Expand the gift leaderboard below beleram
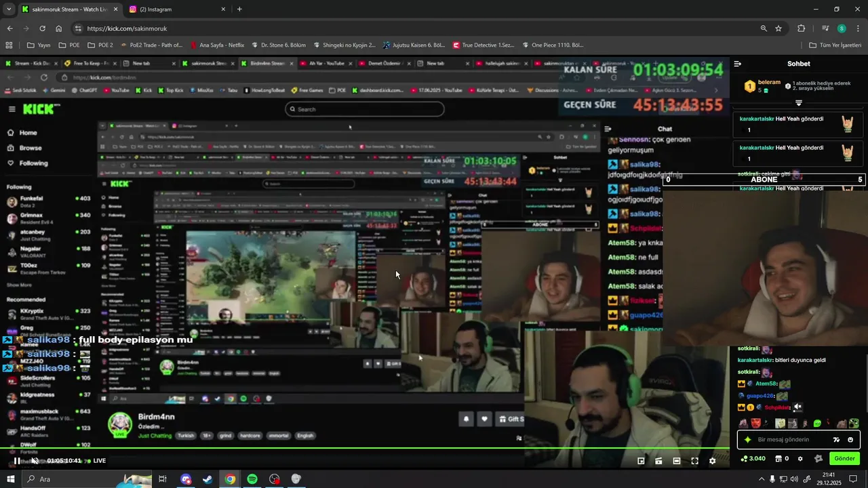 pyautogui.click(x=799, y=103)
